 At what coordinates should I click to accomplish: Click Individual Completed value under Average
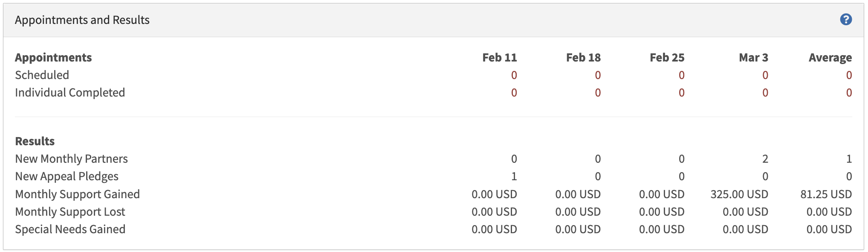[x=849, y=93]
